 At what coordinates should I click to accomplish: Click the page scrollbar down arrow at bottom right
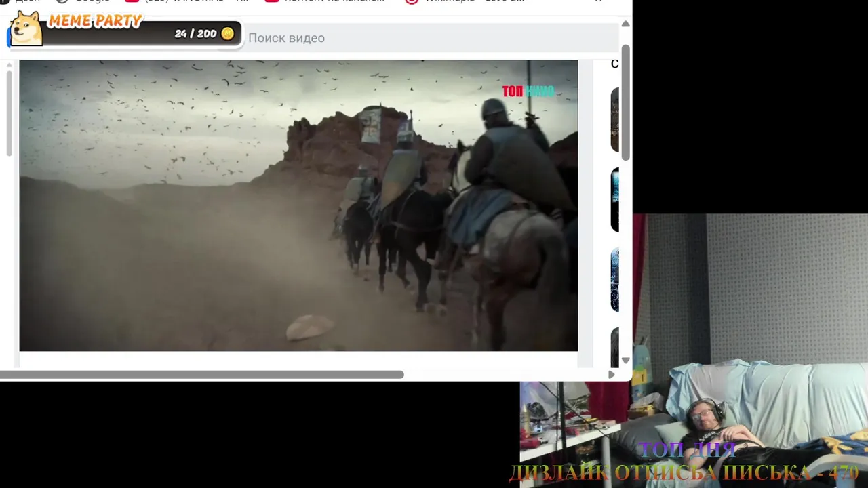tap(626, 360)
